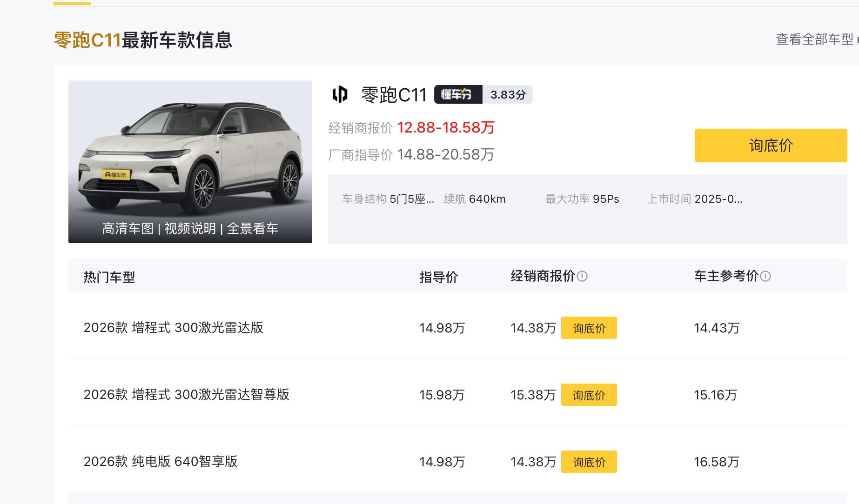Click the large 询底价 button
Image resolution: width=859 pixels, height=504 pixels.
pyautogui.click(x=771, y=146)
